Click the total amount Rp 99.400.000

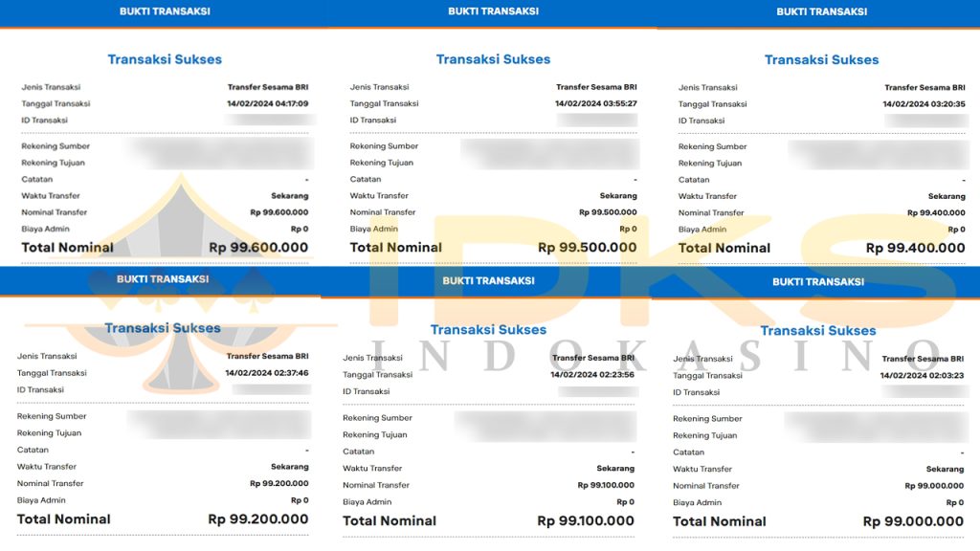point(915,248)
